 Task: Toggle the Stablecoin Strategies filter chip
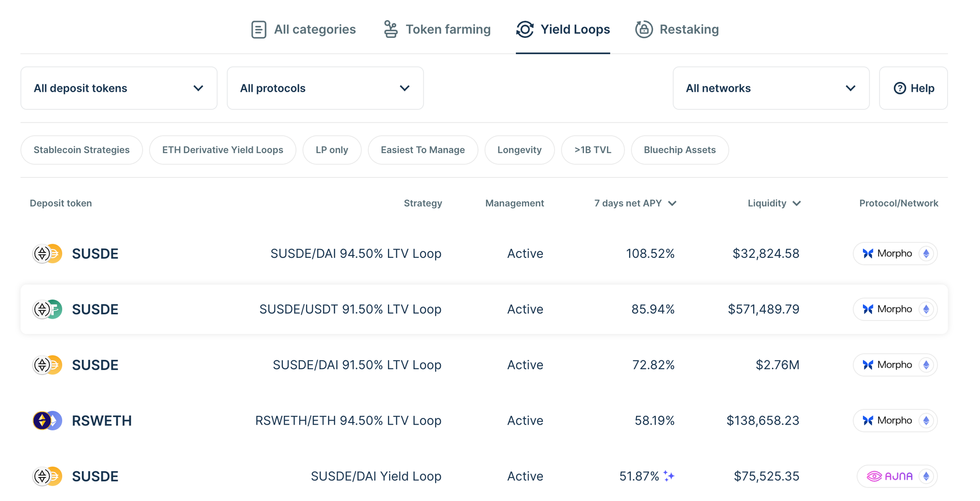tap(82, 150)
